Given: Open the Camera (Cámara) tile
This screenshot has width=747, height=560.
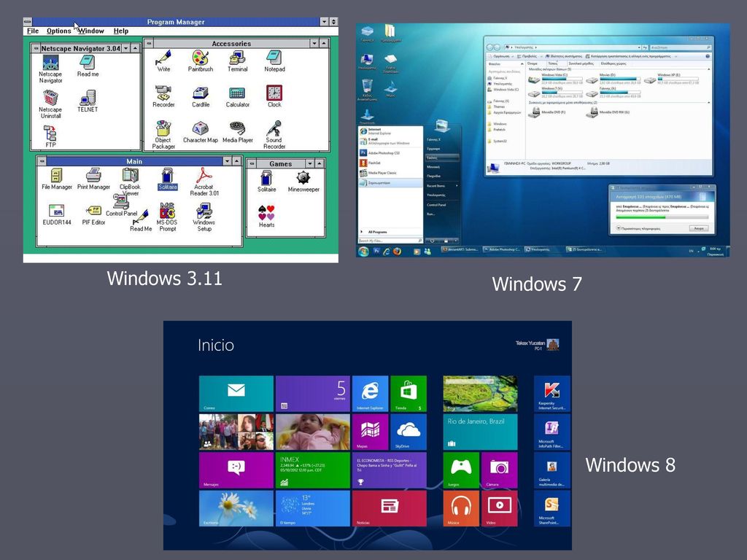Looking at the screenshot, I should [x=499, y=470].
